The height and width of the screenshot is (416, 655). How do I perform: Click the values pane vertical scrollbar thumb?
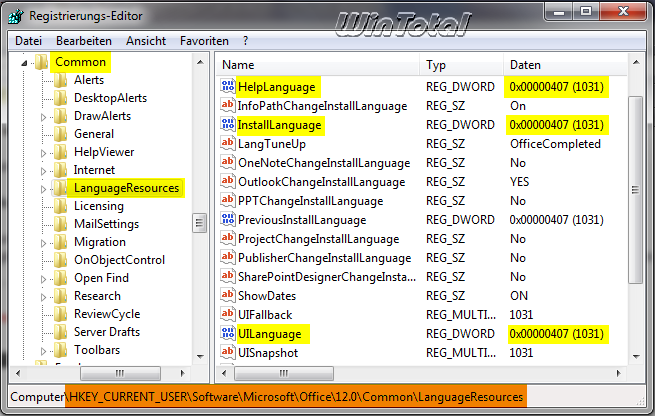pos(635,190)
